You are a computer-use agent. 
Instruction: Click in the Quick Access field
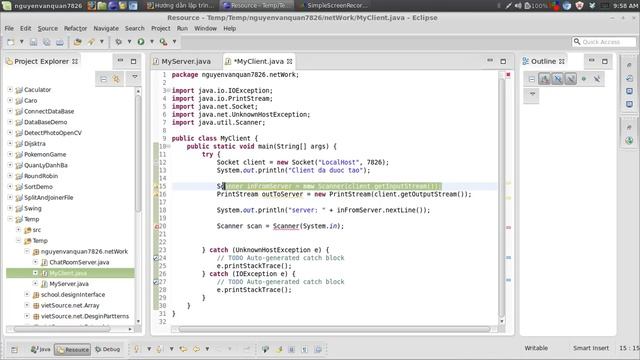click(604, 42)
